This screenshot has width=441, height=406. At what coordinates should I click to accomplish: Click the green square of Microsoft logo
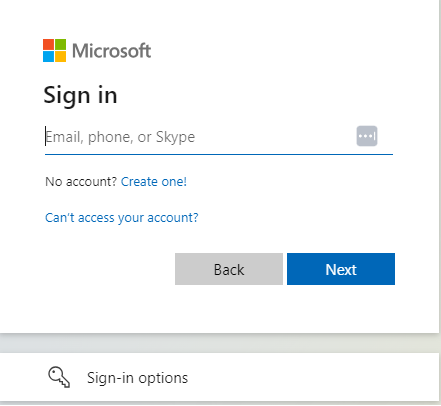point(60,44)
